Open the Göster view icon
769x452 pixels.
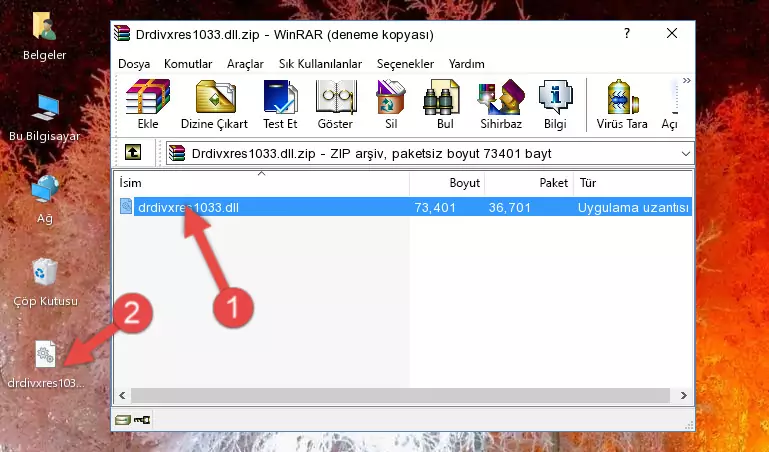[x=335, y=104]
